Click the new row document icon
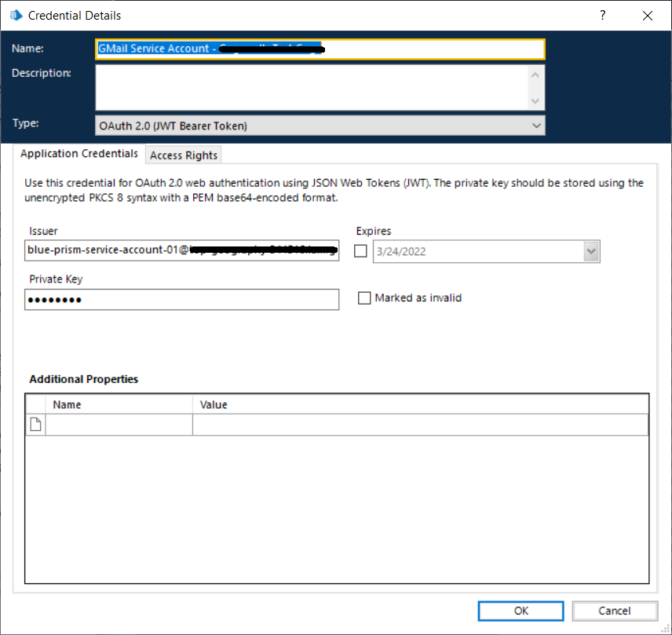Viewport: 672px width, 635px height. [35, 425]
